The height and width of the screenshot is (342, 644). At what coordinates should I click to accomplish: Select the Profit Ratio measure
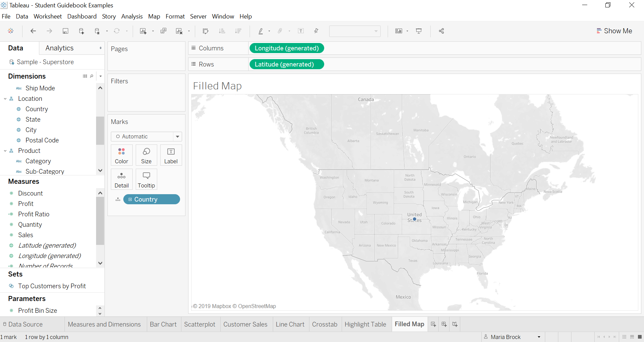click(34, 214)
